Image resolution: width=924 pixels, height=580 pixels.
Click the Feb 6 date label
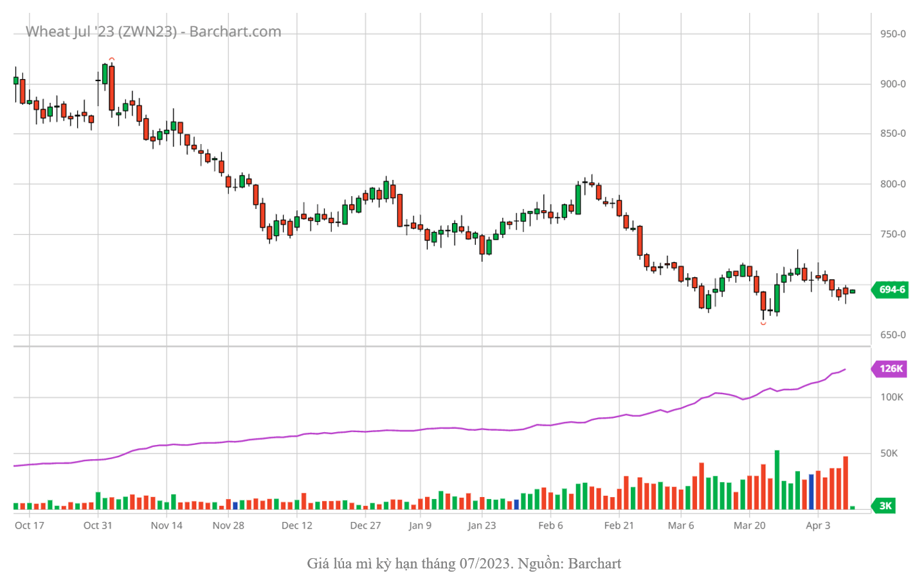(x=550, y=525)
